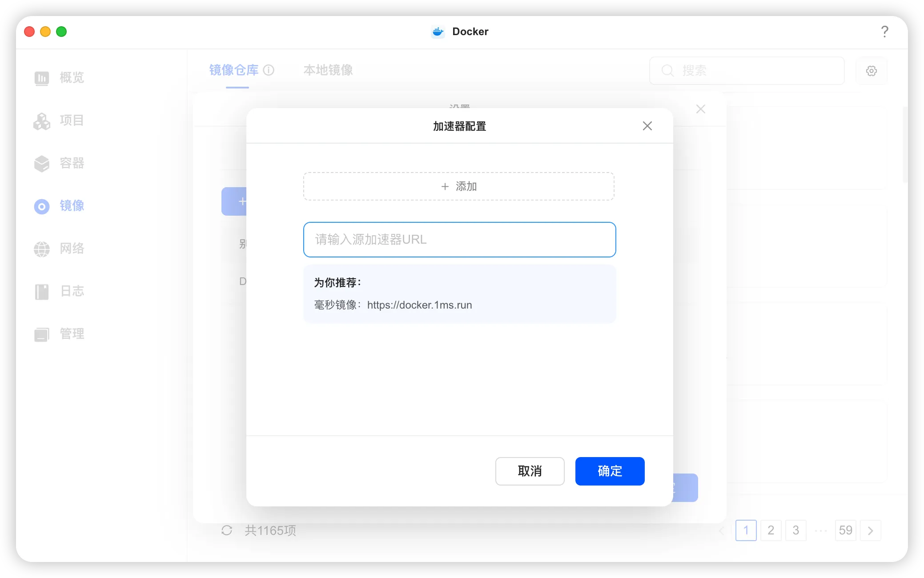Screen dimensions: 924x578
Task: Click the refresh icon beside 共1165项
Action: 227,530
